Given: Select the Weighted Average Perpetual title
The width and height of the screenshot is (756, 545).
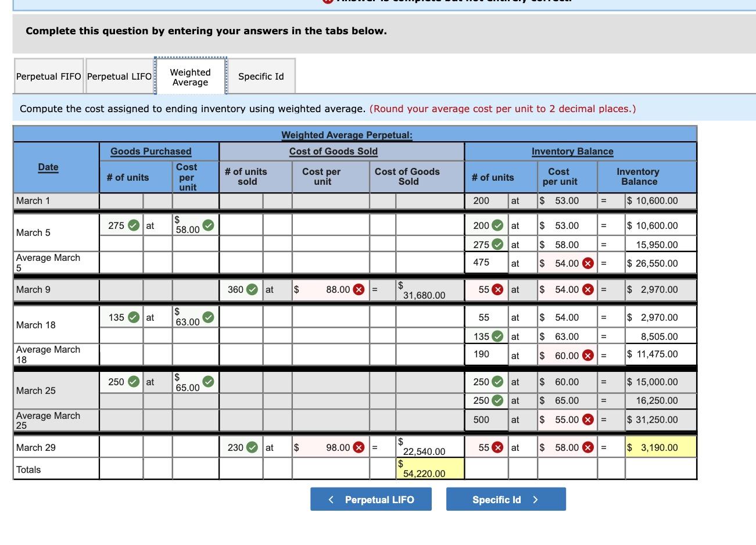Looking at the screenshot, I should click(347, 135).
